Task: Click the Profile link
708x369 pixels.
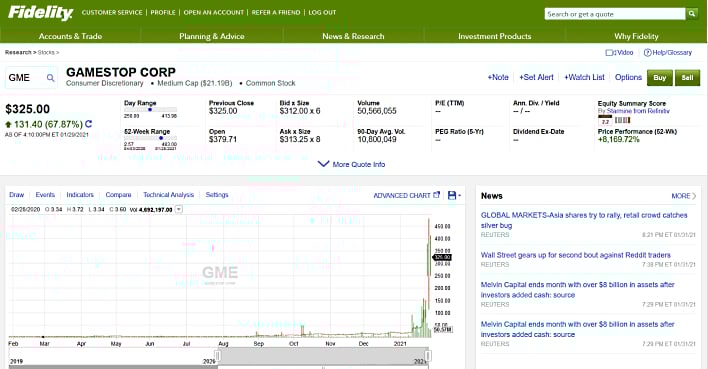Action: click(163, 13)
